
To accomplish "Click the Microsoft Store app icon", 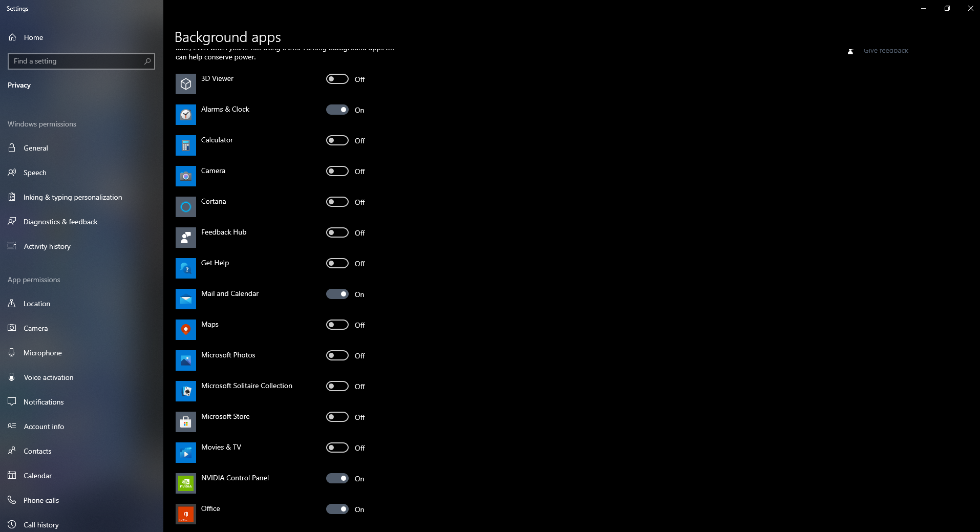I will [186, 422].
